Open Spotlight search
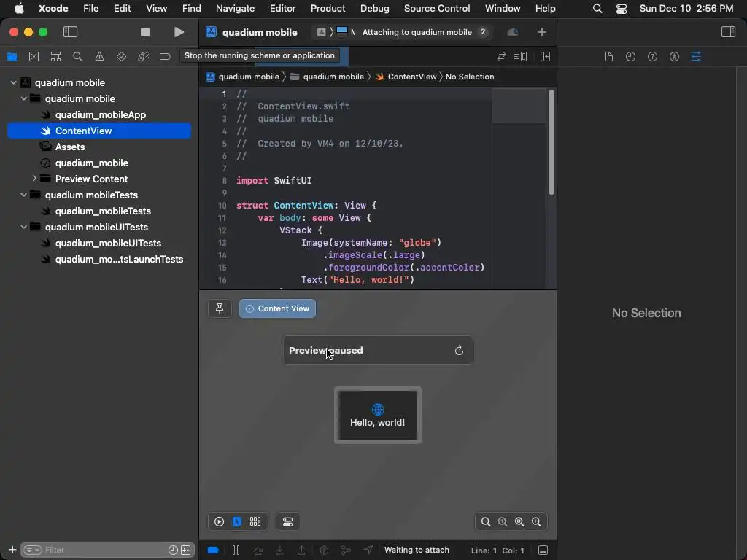 pyautogui.click(x=597, y=8)
